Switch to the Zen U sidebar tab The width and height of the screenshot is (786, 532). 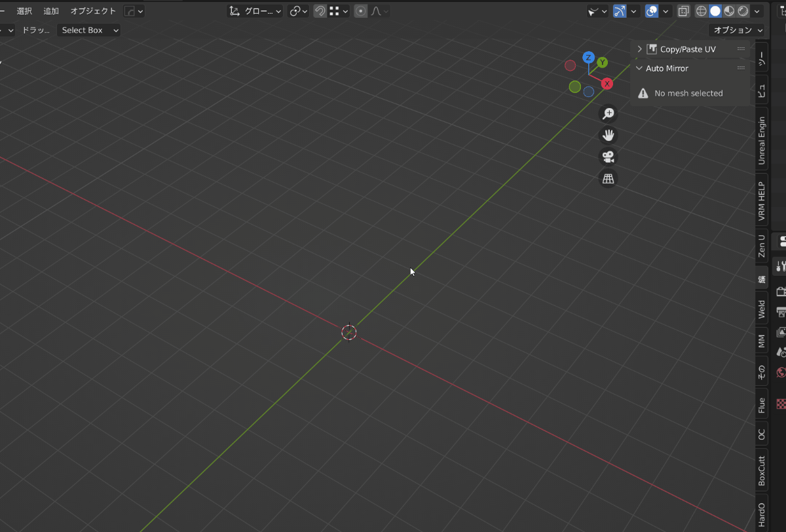coord(761,246)
